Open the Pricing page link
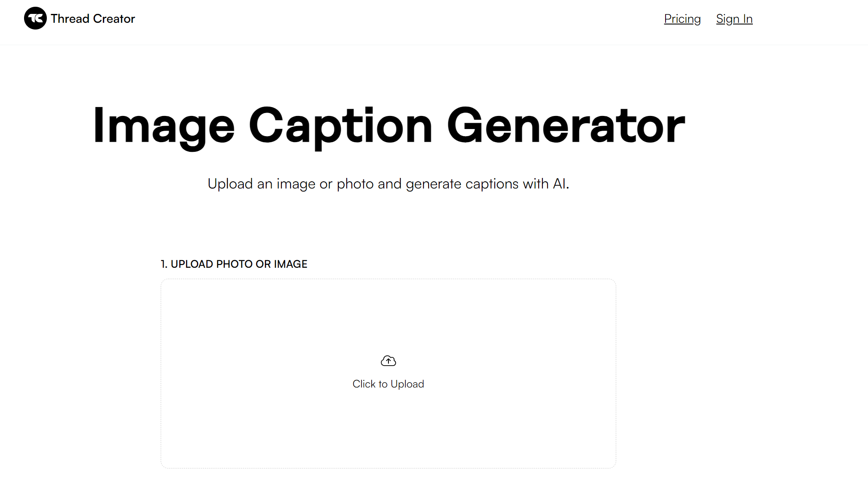The width and height of the screenshot is (868, 479). (x=682, y=19)
